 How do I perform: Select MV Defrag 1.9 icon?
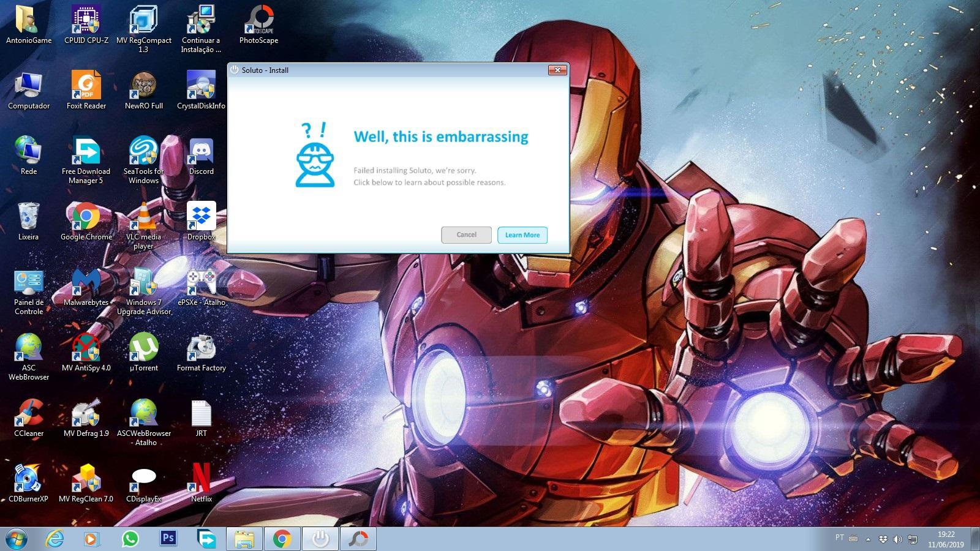click(x=86, y=418)
